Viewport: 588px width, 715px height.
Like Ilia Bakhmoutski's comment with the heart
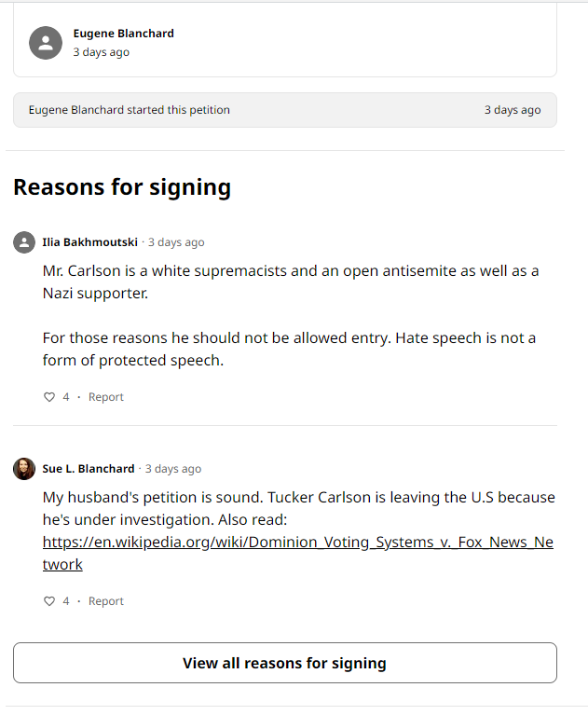pos(49,397)
